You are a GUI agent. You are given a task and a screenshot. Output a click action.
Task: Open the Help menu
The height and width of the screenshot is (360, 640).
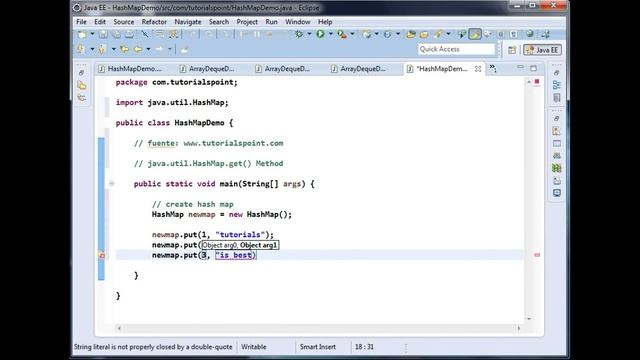325,22
